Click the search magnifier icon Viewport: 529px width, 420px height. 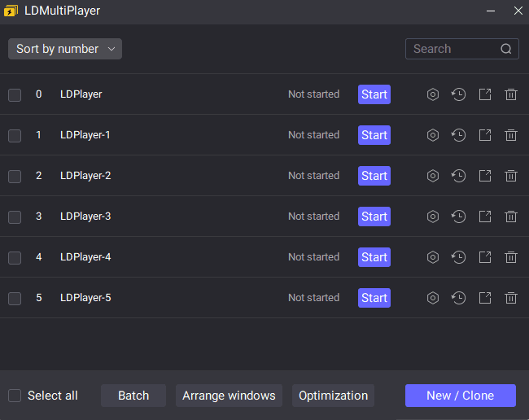(x=506, y=49)
